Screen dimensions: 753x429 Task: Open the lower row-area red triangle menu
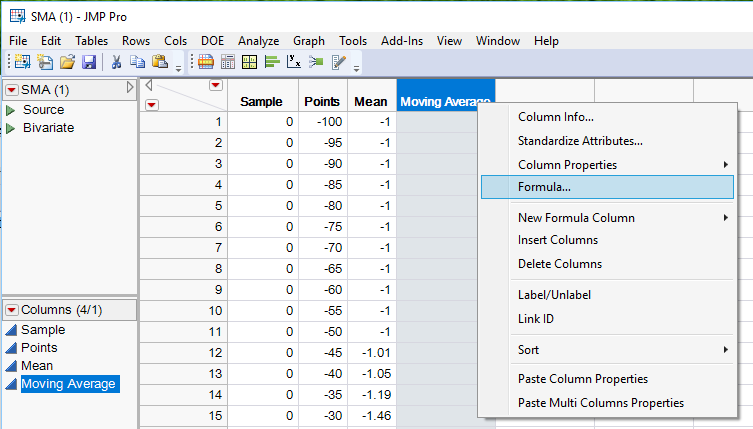[x=152, y=105]
